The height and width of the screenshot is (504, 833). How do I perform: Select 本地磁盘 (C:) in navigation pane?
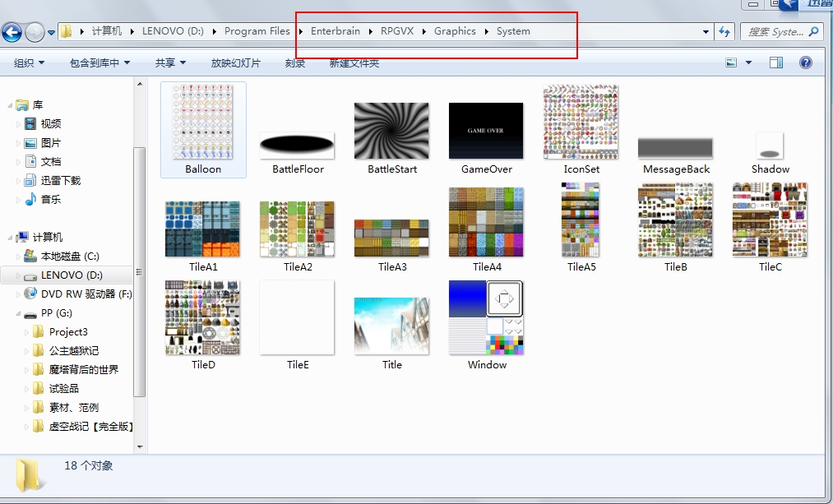coord(62,256)
